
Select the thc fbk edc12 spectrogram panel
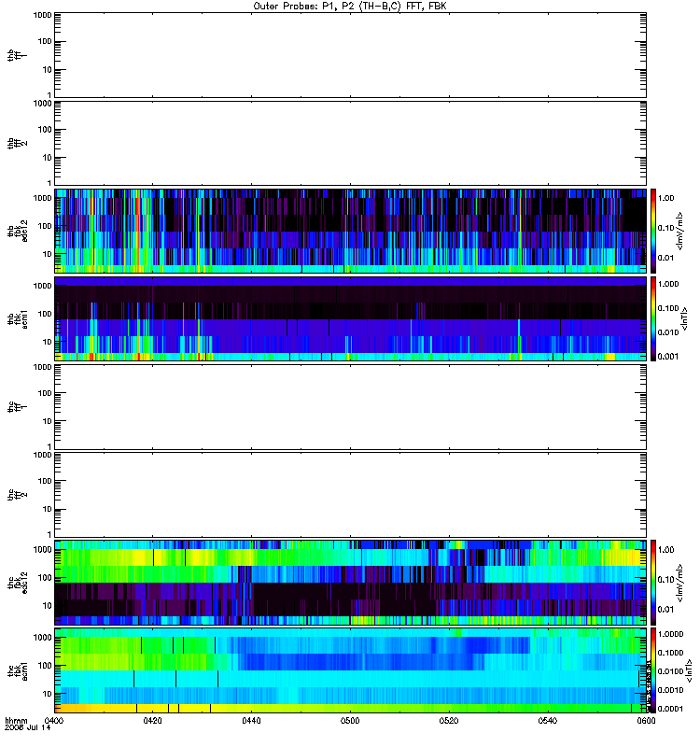coord(351,582)
